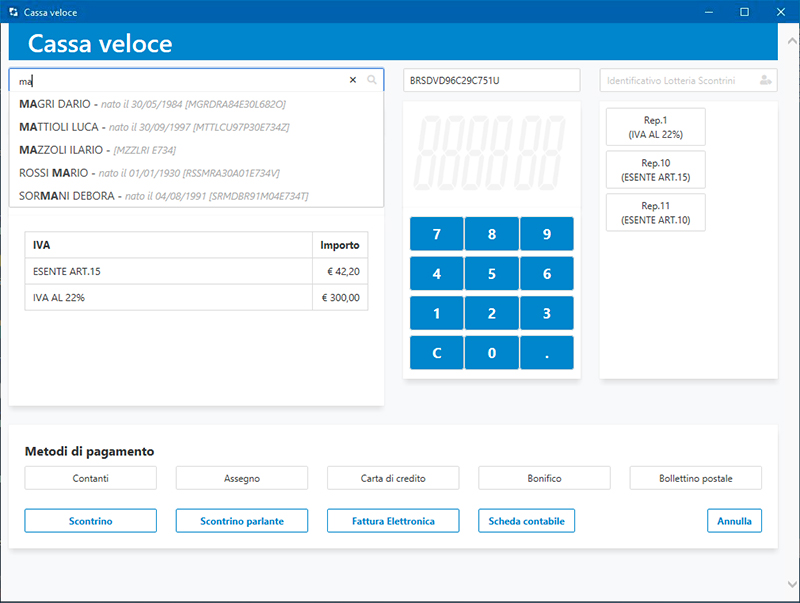Select Rep.11 ESENTE ART.10 department

click(x=656, y=212)
